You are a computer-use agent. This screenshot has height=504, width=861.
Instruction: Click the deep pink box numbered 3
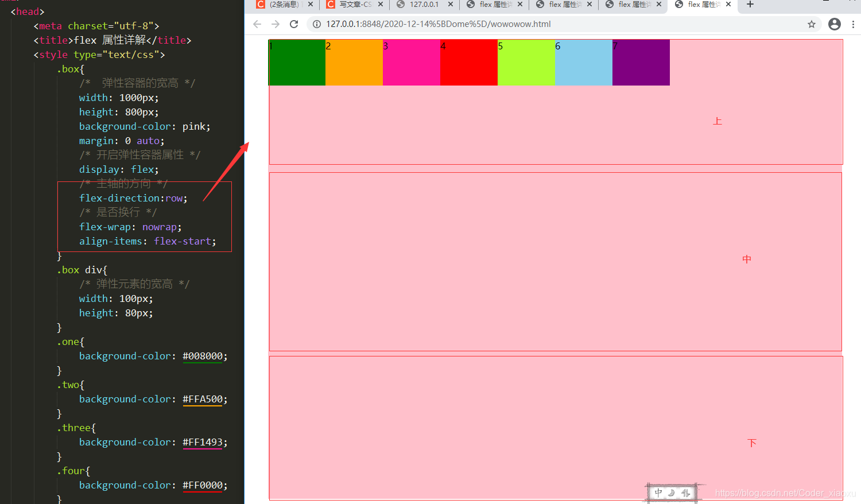click(x=412, y=63)
